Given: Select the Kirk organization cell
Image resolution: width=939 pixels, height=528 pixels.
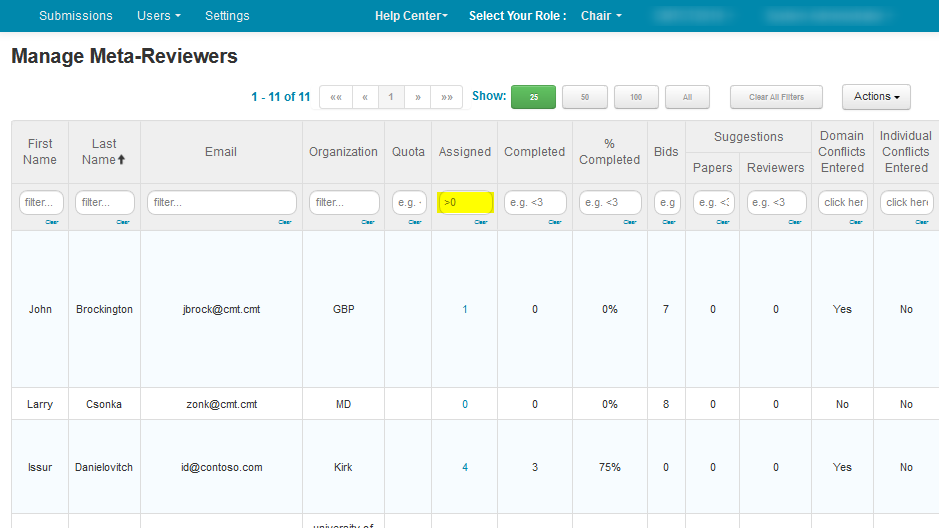Looking at the screenshot, I should (x=343, y=468).
